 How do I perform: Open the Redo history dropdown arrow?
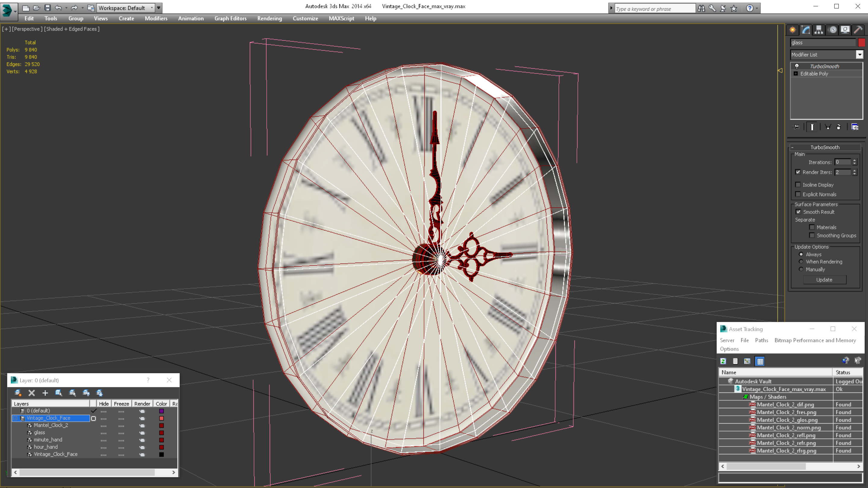(x=82, y=8)
